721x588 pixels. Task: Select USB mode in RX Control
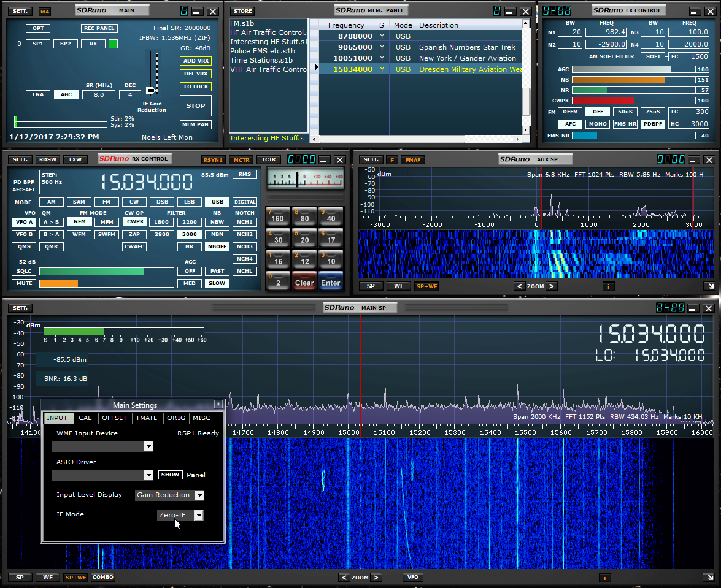click(x=217, y=202)
